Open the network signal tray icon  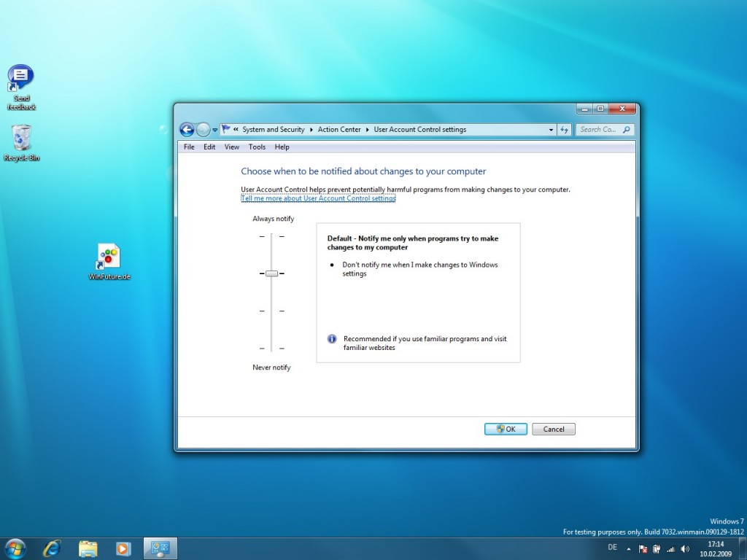point(671,549)
